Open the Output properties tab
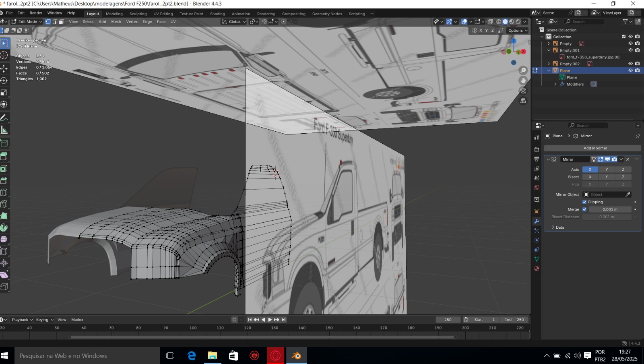644x364 pixels. (x=537, y=159)
